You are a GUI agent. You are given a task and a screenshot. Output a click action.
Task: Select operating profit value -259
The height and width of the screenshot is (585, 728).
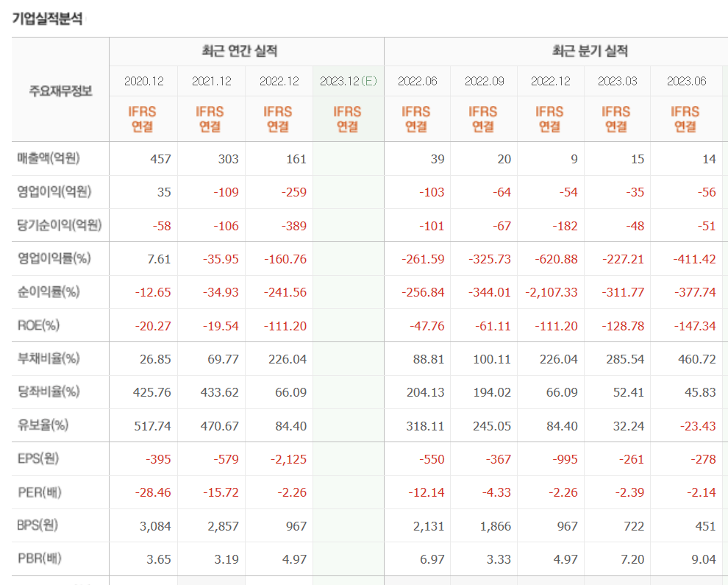(294, 192)
